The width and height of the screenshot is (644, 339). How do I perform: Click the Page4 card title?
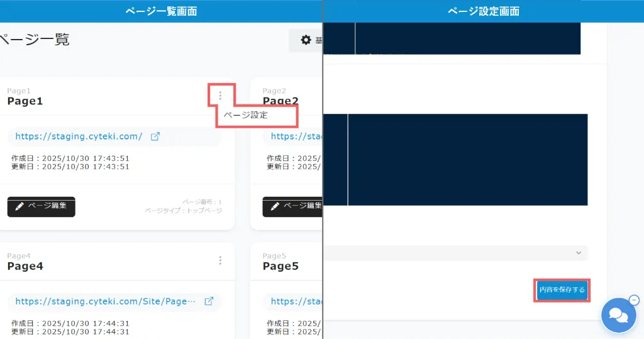click(25, 266)
